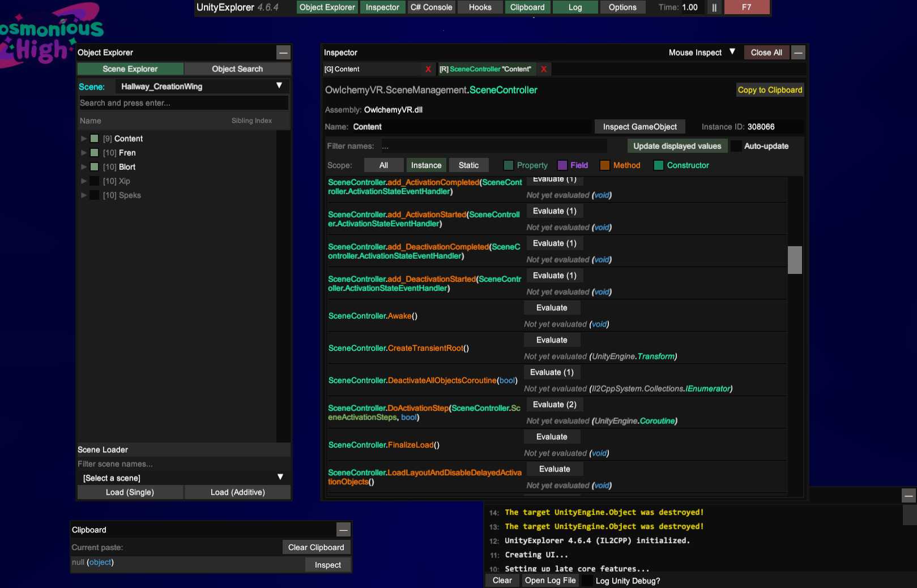Enable the Auto-update checkbox

tap(736, 145)
